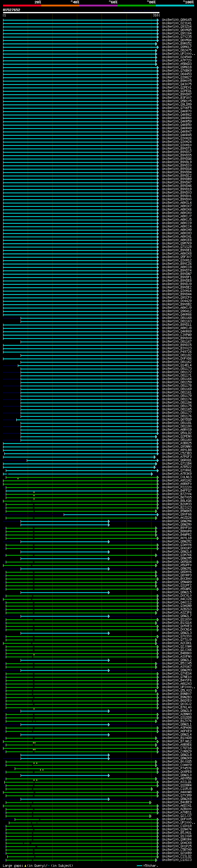Click the query end position 316

coord(155,15)
